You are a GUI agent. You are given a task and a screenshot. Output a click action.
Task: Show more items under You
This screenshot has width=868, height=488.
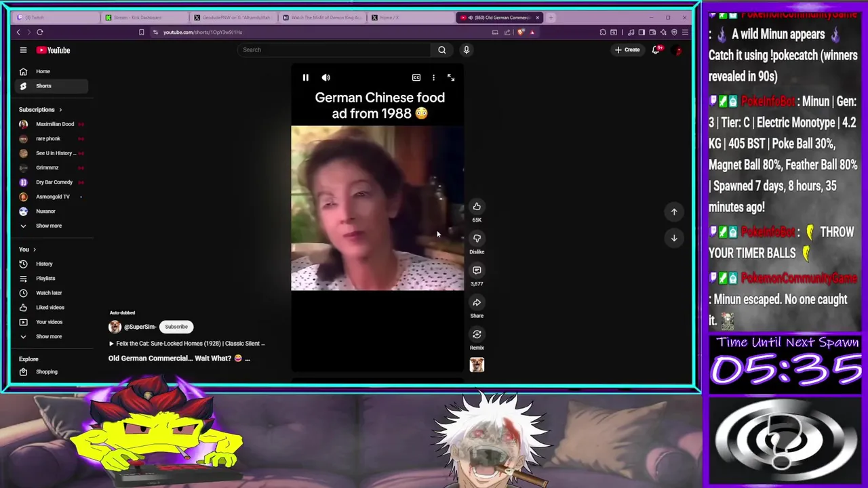(51, 337)
